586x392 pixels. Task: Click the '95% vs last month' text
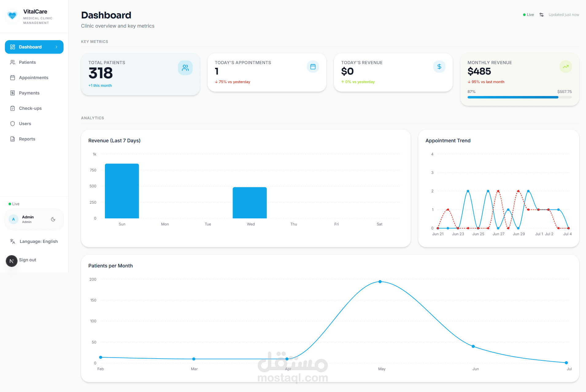click(x=486, y=82)
